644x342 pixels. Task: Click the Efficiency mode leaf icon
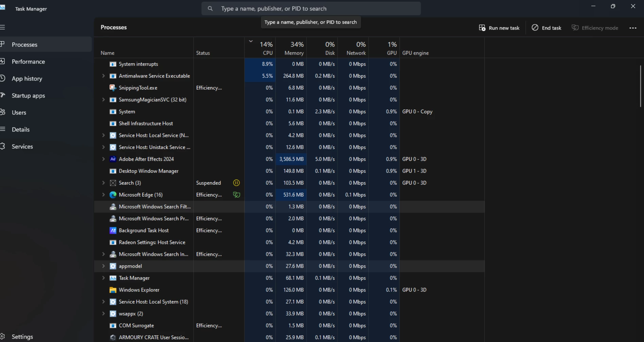575,28
